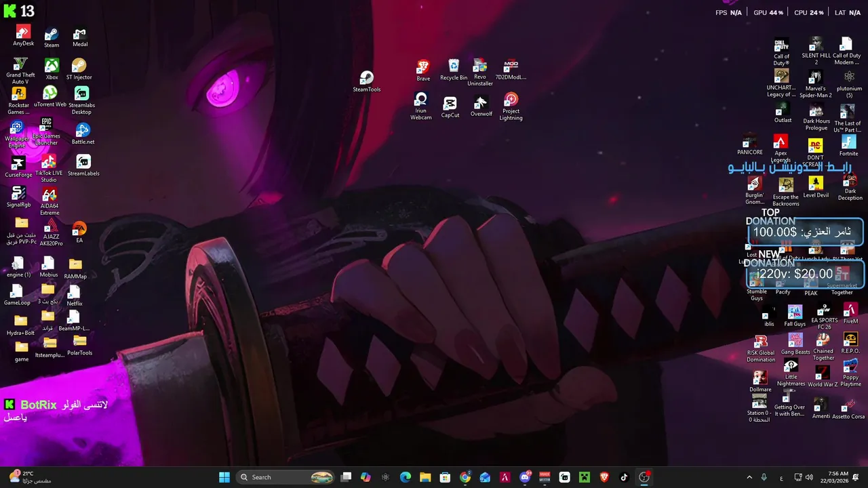Select the TikTok LIVE Studio shortcut

click(x=49, y=169)
